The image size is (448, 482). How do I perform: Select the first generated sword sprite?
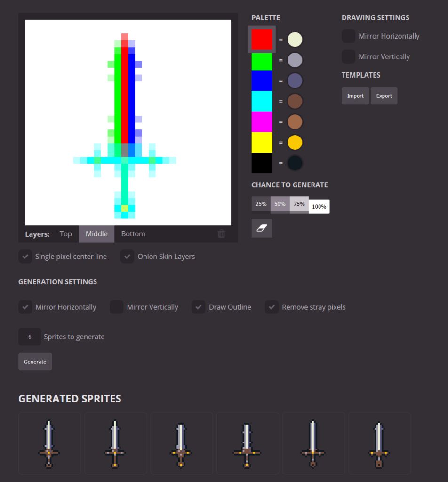(x=49, y=443)
